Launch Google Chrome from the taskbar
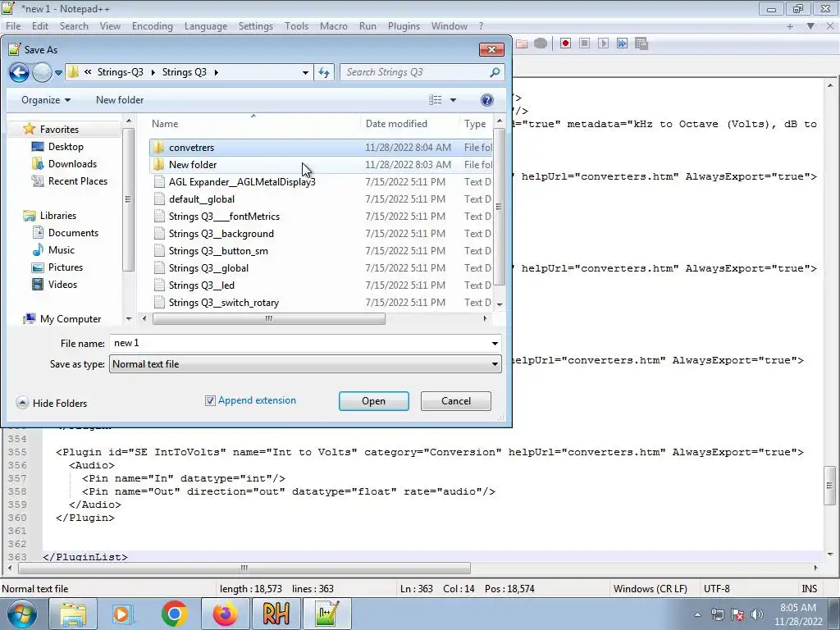The image size is (840, 630). pyautogui.click(x=174, y=614)
